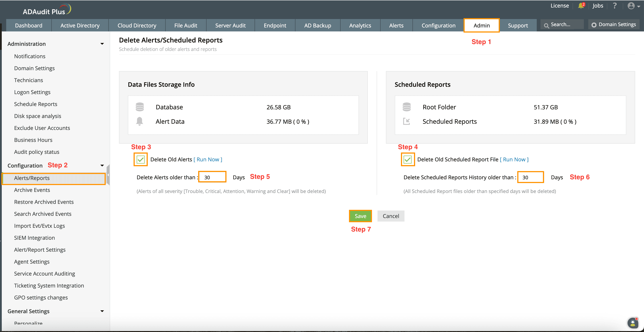Click the Domain Settings gear icon
Image resolution: width=644 pixels, height=332 pixels.
coord(594,25)
